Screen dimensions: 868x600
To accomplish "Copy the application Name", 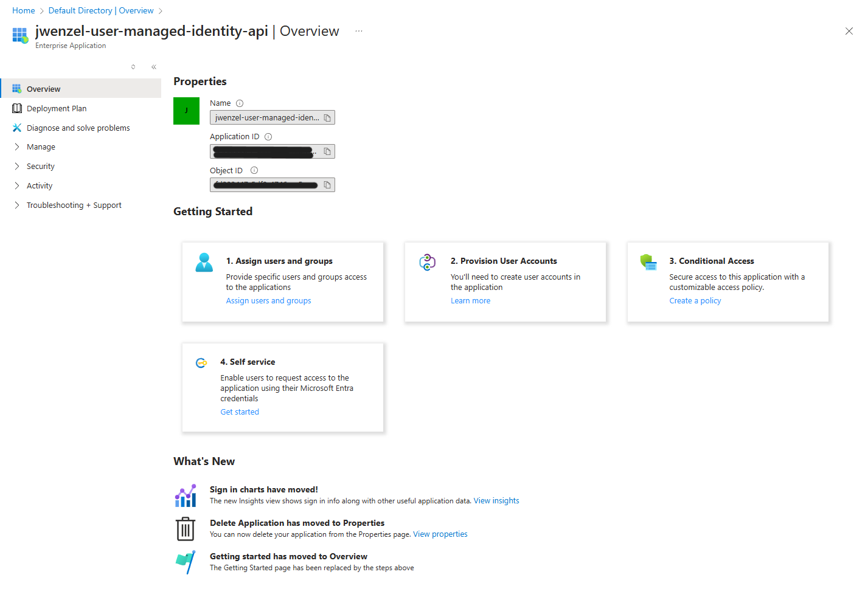I will pyautogui.click(x=327, y=117).
